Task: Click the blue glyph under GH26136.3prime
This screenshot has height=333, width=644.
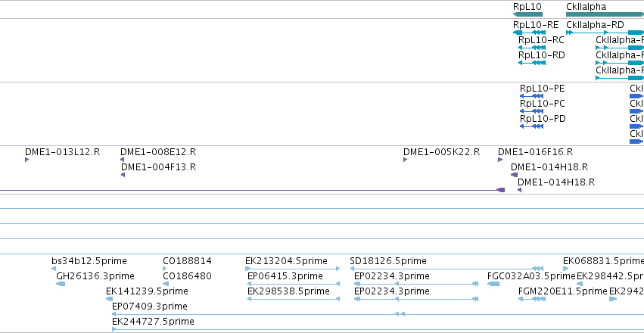Action: tap(61, 284)
